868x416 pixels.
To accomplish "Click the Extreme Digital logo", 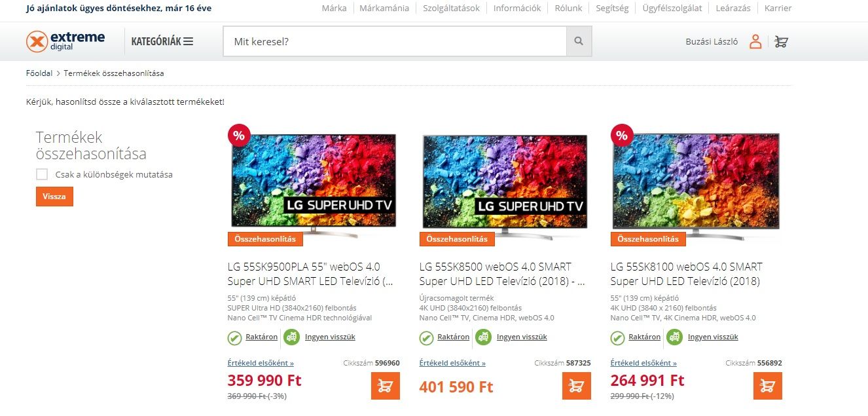I will tap(65, 41).
